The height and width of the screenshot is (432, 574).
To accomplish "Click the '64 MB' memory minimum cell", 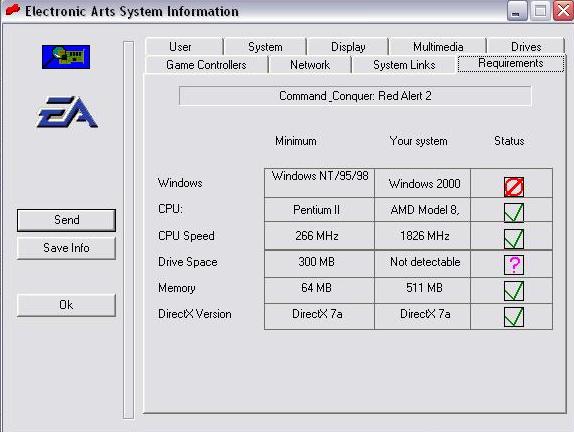I will pos(320,290).
